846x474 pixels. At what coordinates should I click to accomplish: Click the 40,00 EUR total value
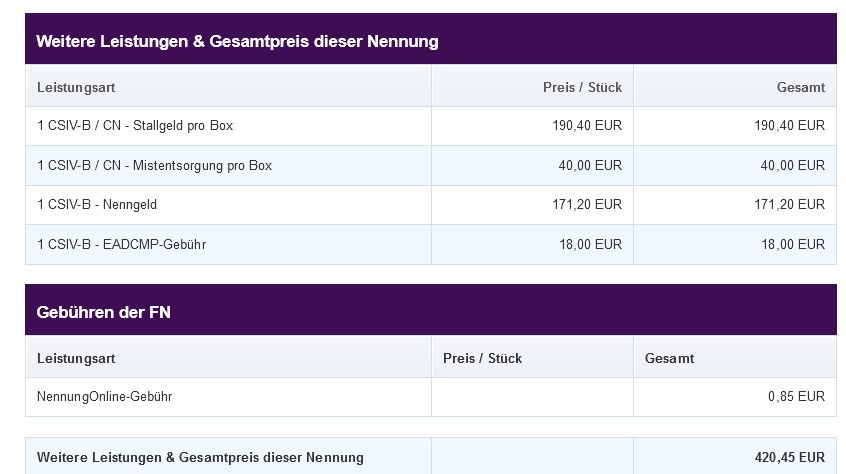793,166
